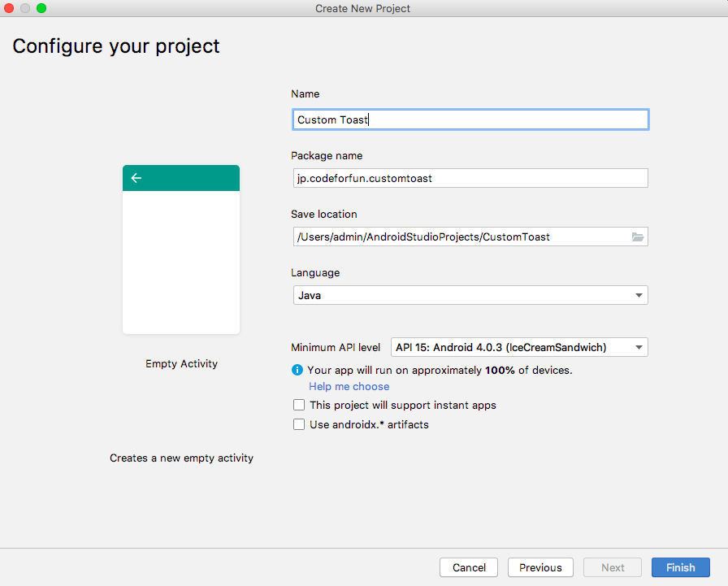Check Use androidx.* artifacts

point(299,424)
